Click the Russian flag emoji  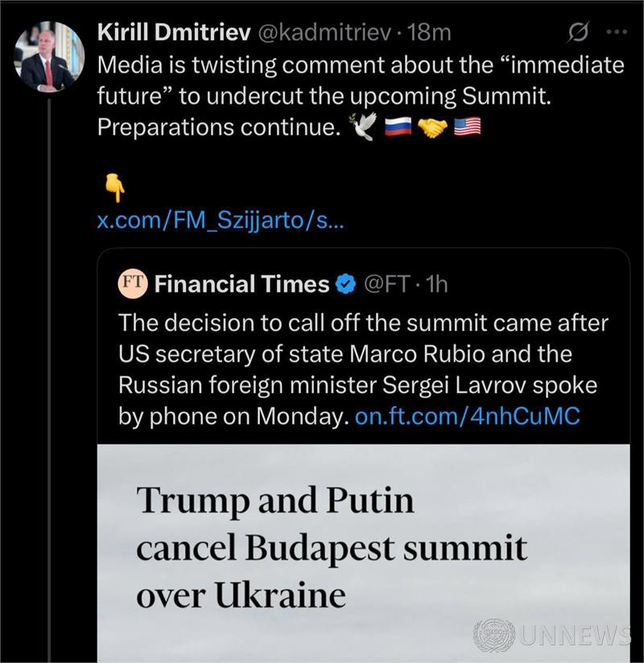pyautogui.click(x=396, y=127)
